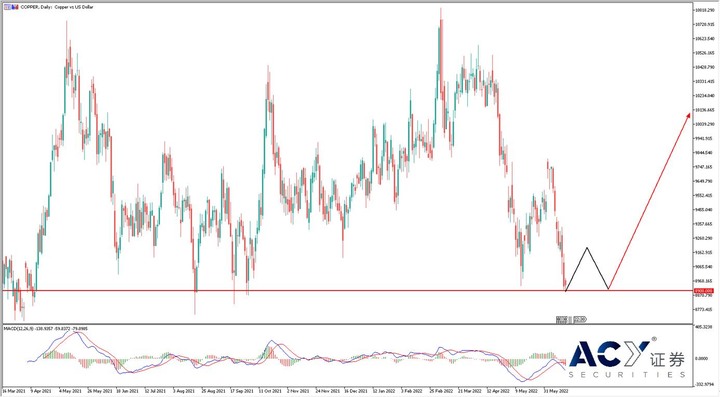The image size is (720, 397).
Task: Click the 11 Oct 2021 date label
Action: (x=270, y=391)
